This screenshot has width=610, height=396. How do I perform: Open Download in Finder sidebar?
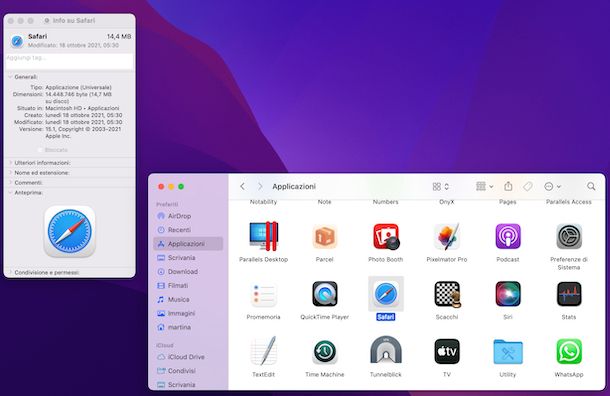[188, 272]
